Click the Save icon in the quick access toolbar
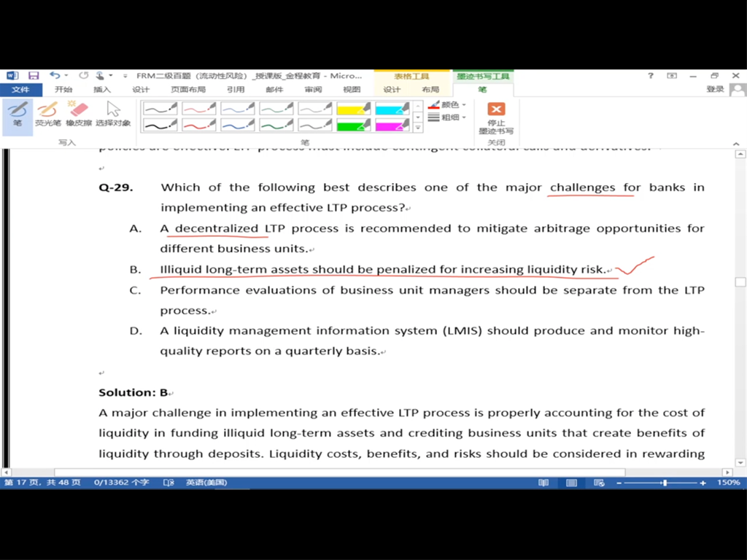Viewport: 747px width, 560px height. 34,76
